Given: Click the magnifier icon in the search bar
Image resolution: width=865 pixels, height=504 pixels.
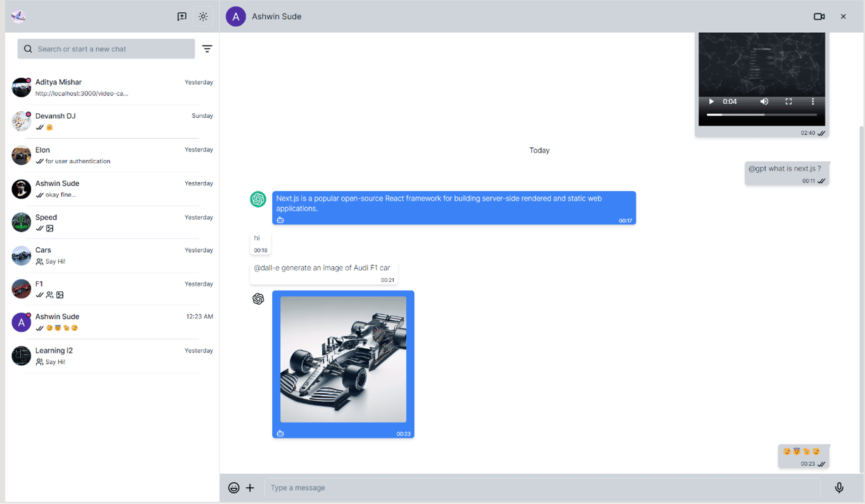Looking at the screenshot, I should [x=28, y=48].
